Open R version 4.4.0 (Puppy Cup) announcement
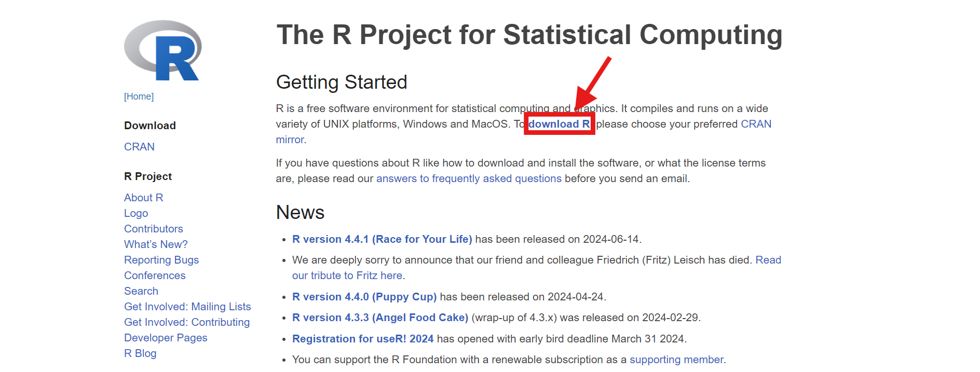Viewport: 980px width, 372px height. point(364,297)
